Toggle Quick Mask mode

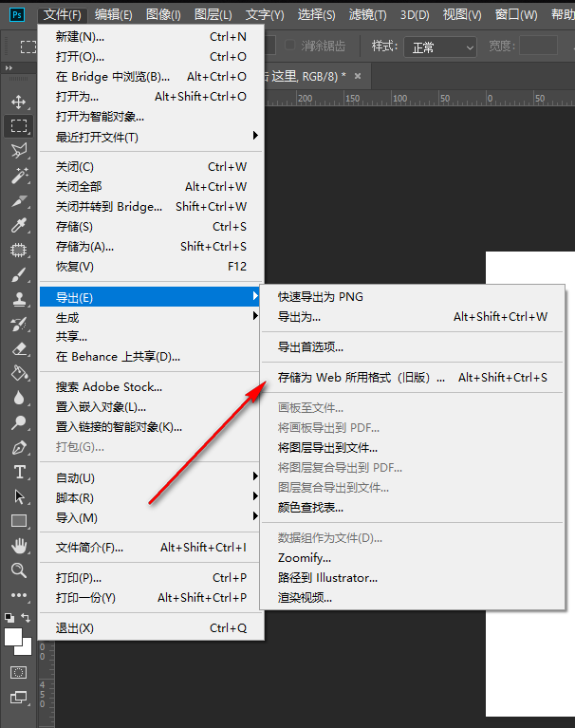19,672
